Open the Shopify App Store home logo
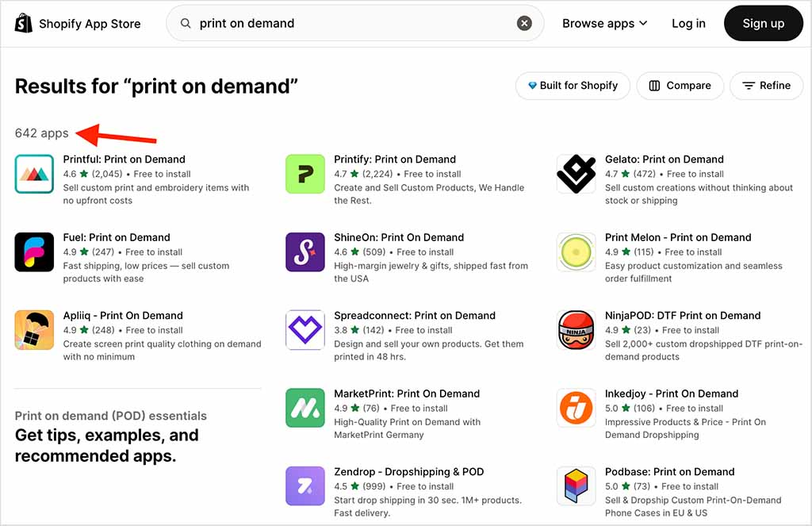The height and width of the screenshot is (526, 812). tap(78, 23)
